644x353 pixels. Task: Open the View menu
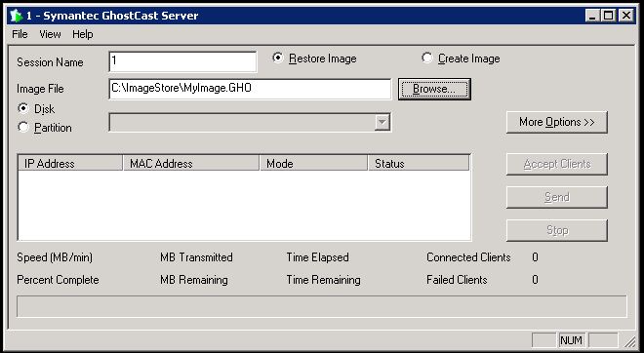(x=50, y=34)
